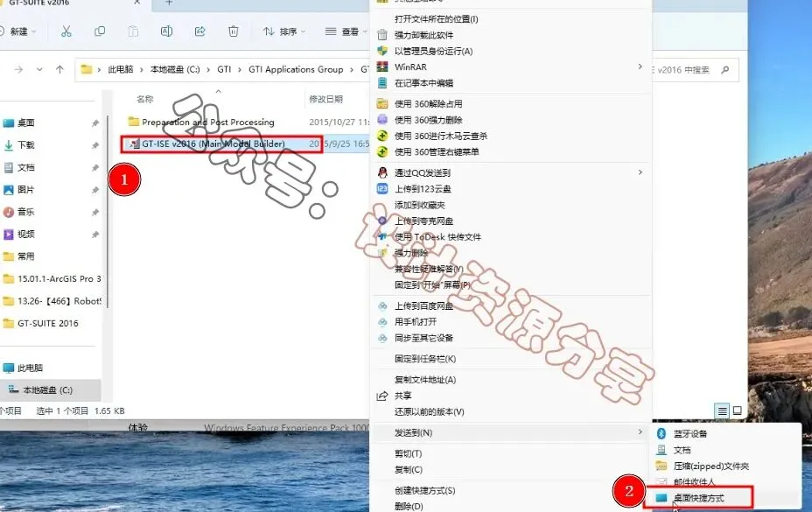
Task: Select 此电脑 in the sidebar
Action: coord(30,368)
